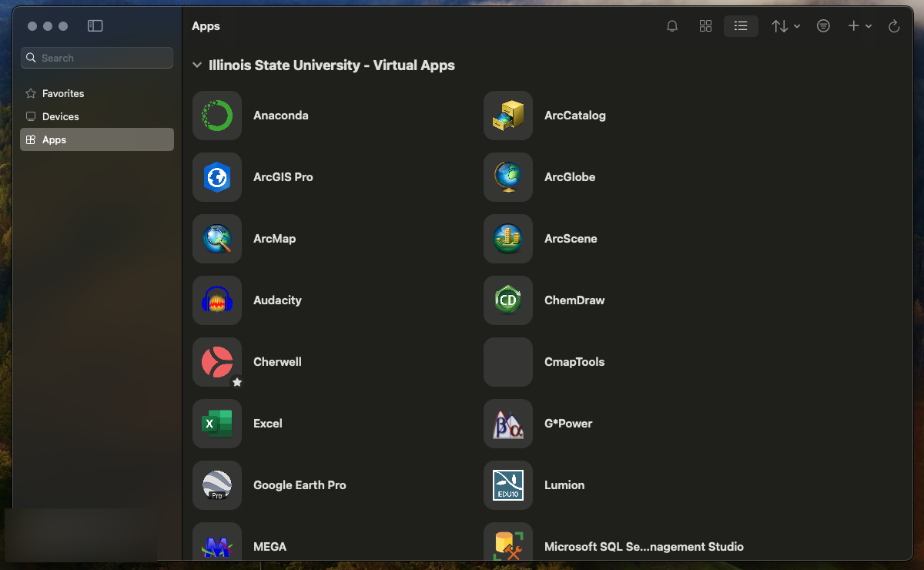
Task: Click the Cherwell name label
Action: click(x=277, y=362)
